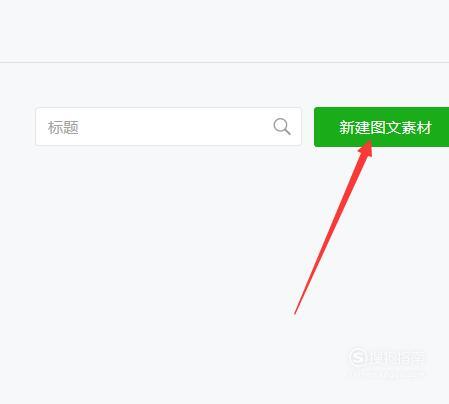Click the circular S watermark icon
The width and height of the screenshot is (449, 404).
[358, 357]
